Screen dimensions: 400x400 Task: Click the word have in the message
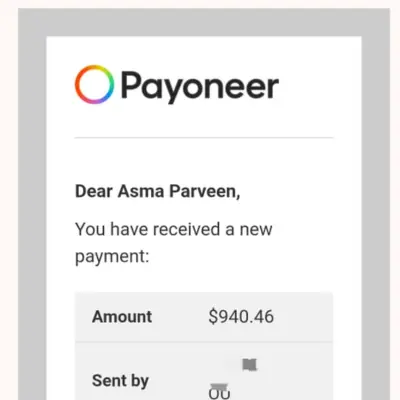129,229
